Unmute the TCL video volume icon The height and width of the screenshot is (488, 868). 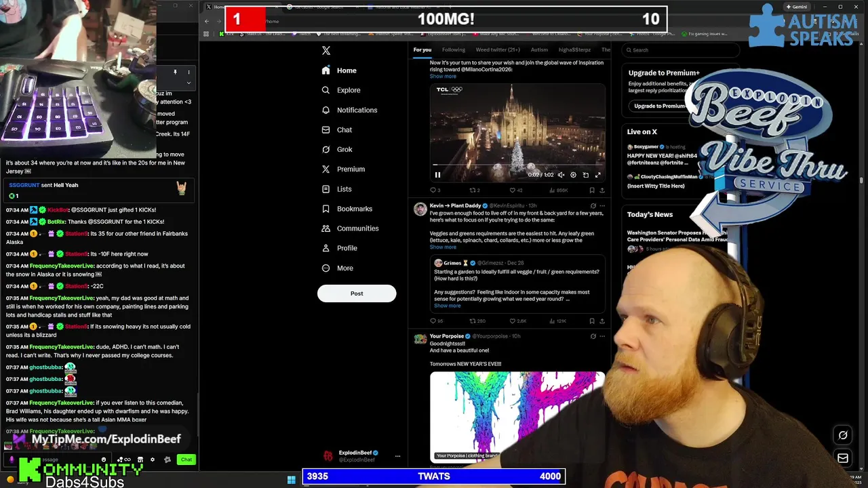tap(561, 175)
